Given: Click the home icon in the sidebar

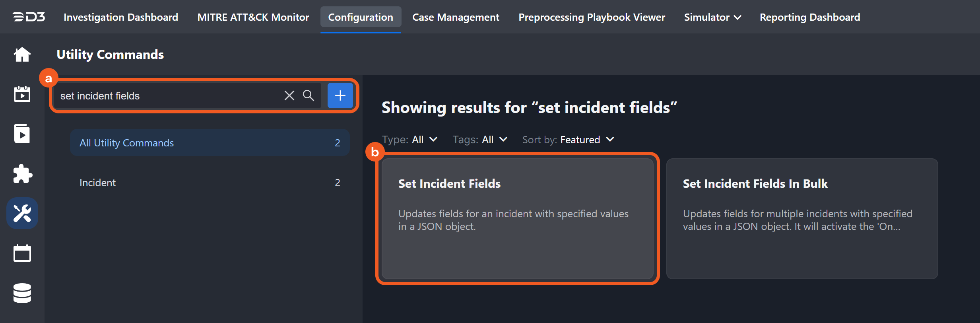Looking at the screenshot, I should (22, 54).
